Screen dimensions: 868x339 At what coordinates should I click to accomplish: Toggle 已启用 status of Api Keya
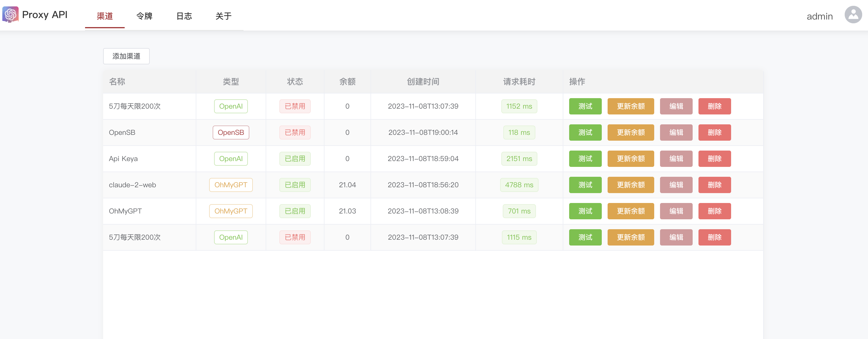coord(295,159)
